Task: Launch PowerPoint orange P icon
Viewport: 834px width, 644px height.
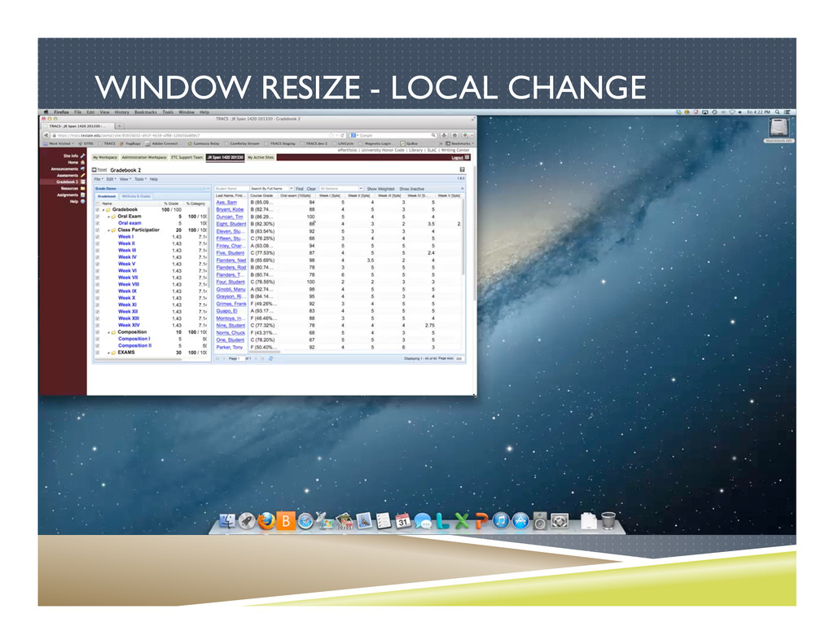Action: (x=481, y=521)
